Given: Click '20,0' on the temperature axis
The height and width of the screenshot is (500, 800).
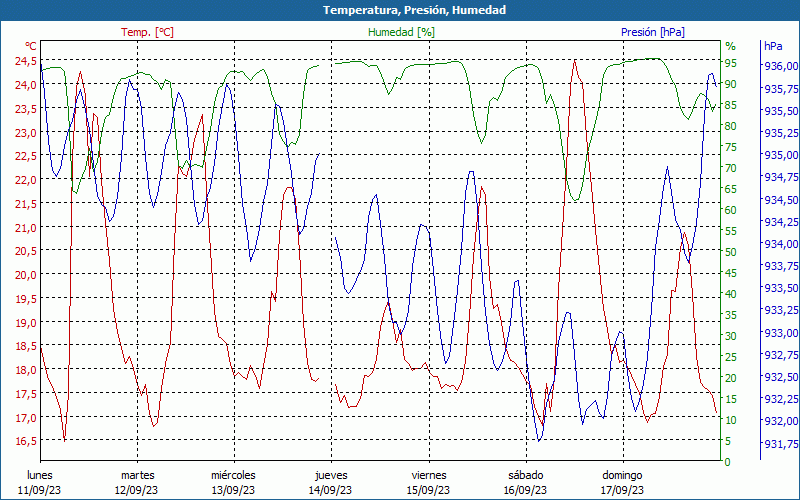Looking at the screenshot, I should [26, 275].
